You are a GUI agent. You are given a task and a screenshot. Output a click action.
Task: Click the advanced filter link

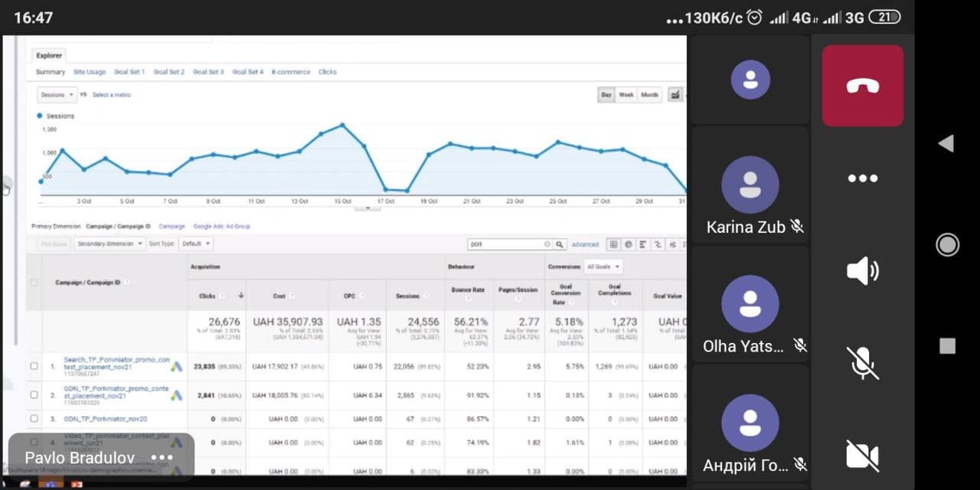pyautogui.click(x=585, y=244)
